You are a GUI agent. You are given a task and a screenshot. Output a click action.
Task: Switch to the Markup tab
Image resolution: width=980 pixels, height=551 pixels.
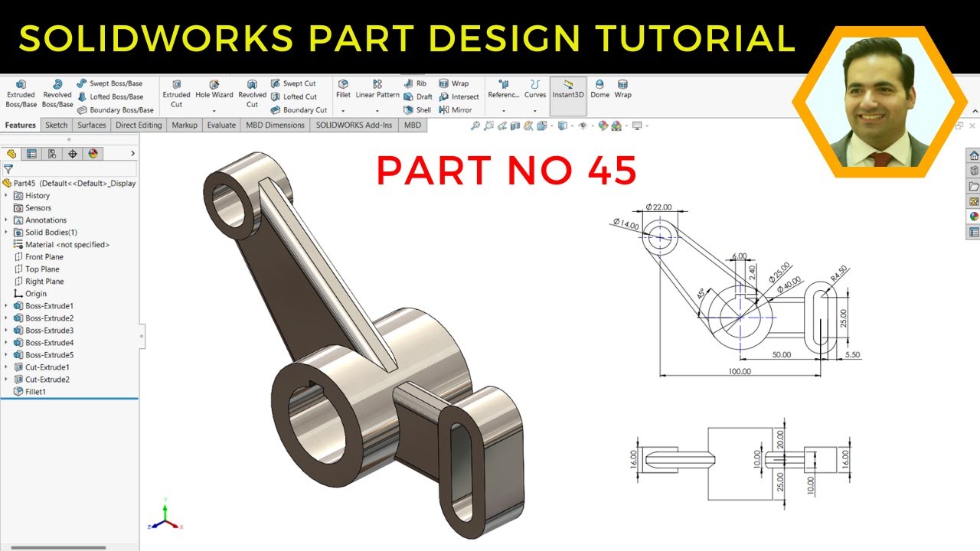point(185,125)
